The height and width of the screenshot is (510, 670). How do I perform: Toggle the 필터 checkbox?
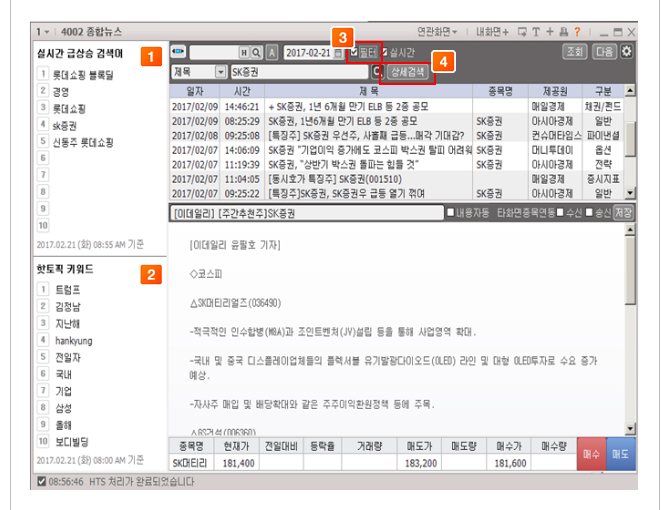pyautogui.click(x=354, y=52)
